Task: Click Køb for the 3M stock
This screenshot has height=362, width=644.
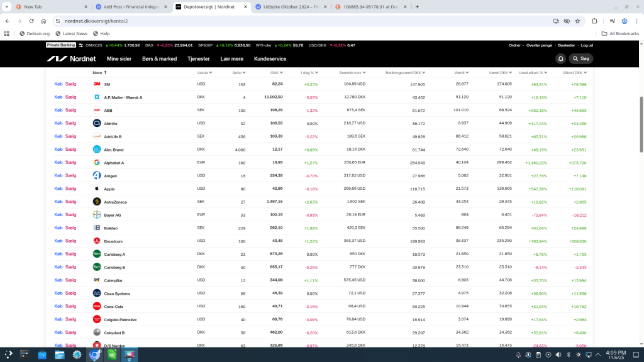Action: 58,84
